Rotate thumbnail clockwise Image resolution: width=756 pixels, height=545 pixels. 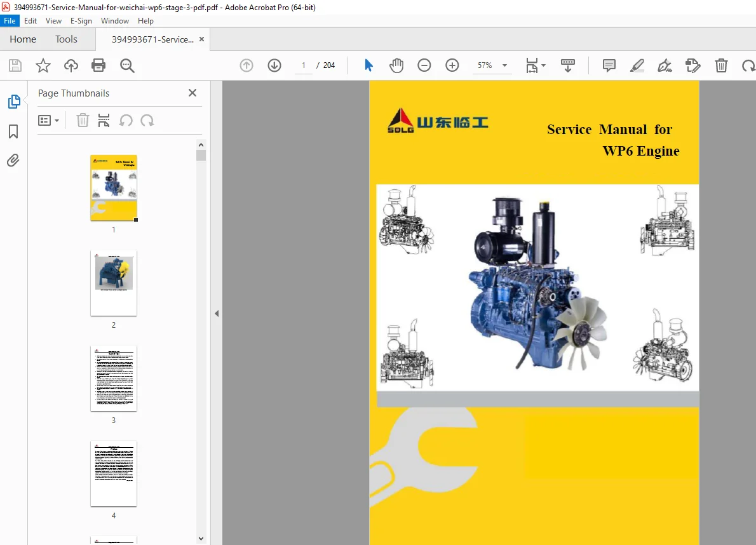147,121
